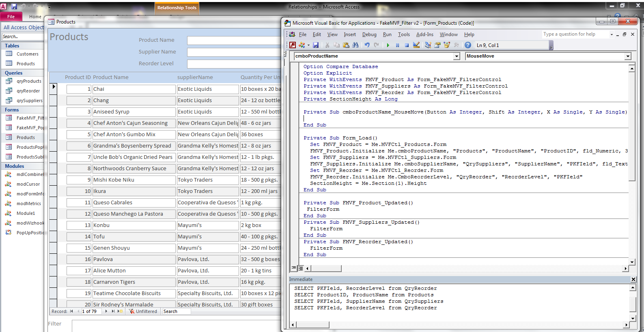
Task: Click navigation pane Search box
Action: pyautogui.click(x=23, y=36)
